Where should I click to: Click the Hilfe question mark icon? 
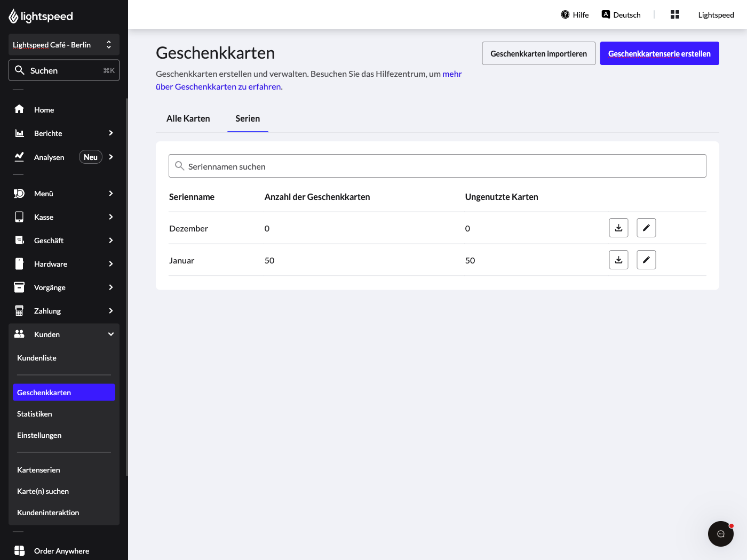point(565,14)
